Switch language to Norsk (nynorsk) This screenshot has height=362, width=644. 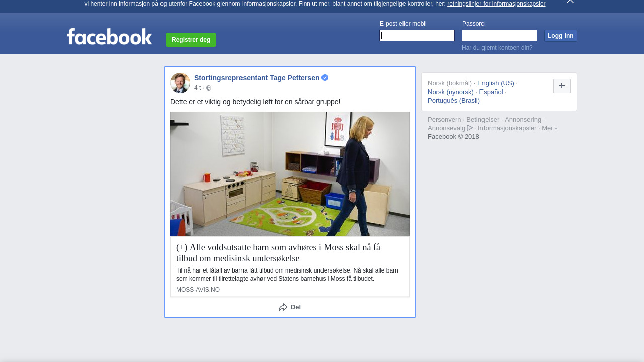pos(451,92)
